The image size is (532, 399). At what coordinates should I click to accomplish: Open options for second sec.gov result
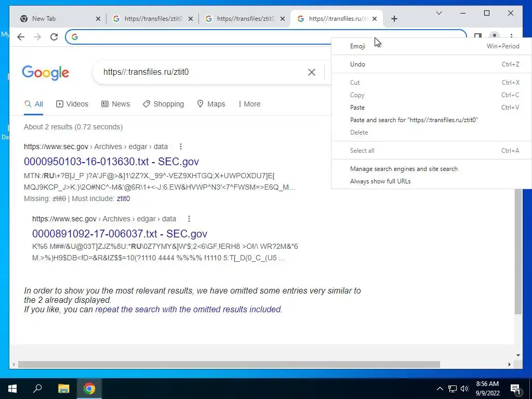click(189, 219)
